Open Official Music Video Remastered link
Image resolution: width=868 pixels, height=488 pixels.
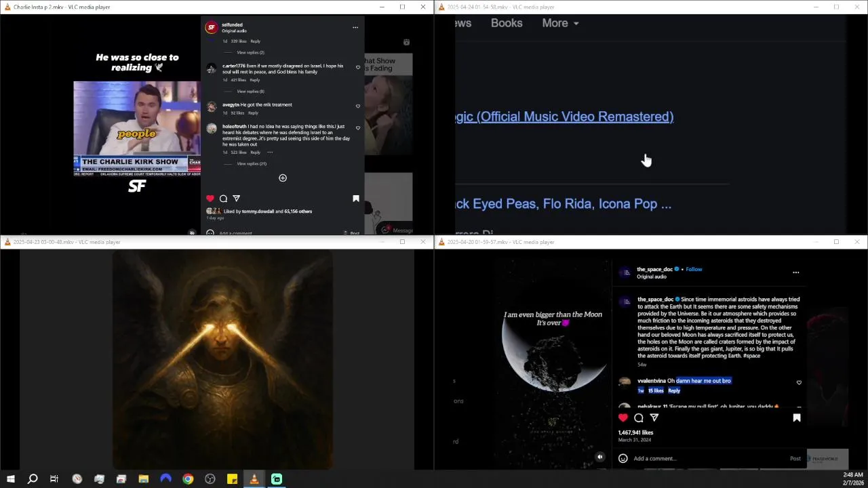pos(564,117)
